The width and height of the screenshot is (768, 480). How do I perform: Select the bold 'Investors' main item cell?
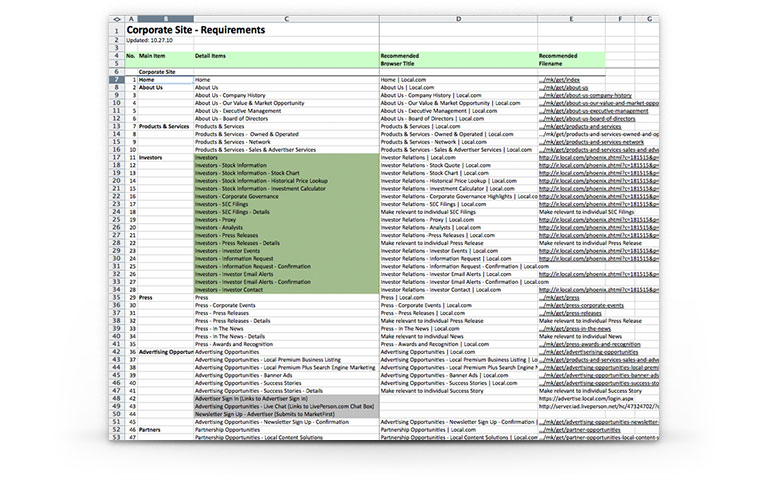point(166,158)
